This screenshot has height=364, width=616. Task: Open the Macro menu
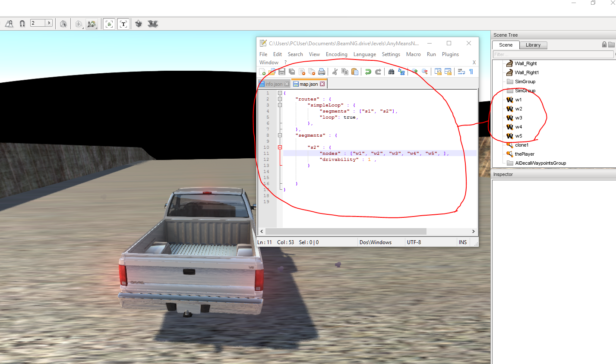[414, 54]
